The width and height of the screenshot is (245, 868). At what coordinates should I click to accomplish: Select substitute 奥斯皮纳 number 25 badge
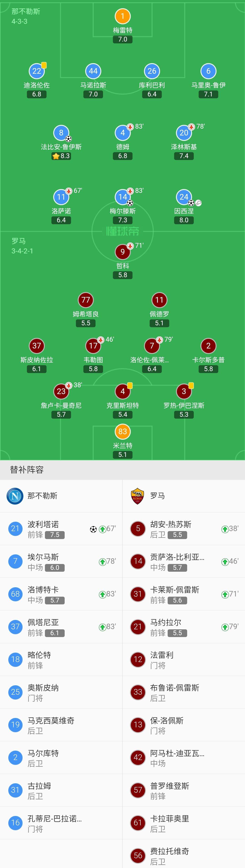[x=15, y=692]
